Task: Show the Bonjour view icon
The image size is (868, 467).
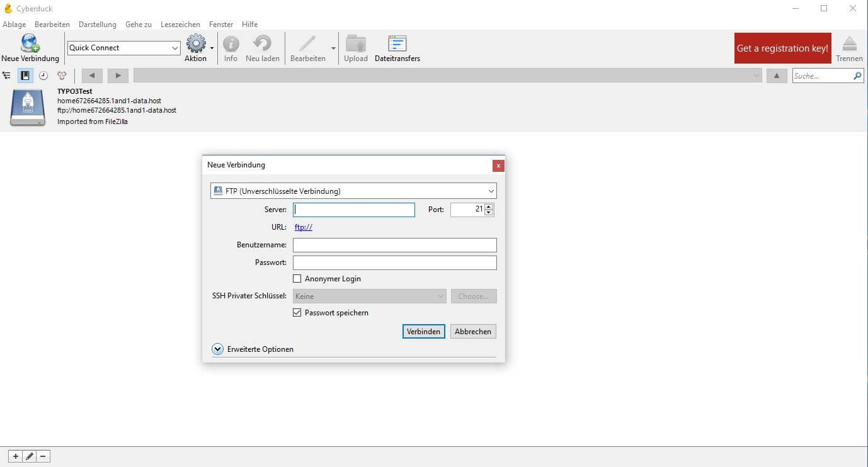Action: pyautogui.click(x=62, y=76)
